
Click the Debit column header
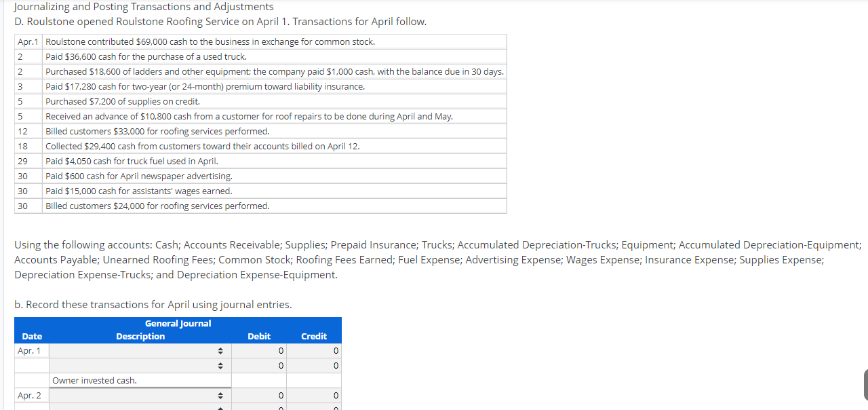point(258,336)
